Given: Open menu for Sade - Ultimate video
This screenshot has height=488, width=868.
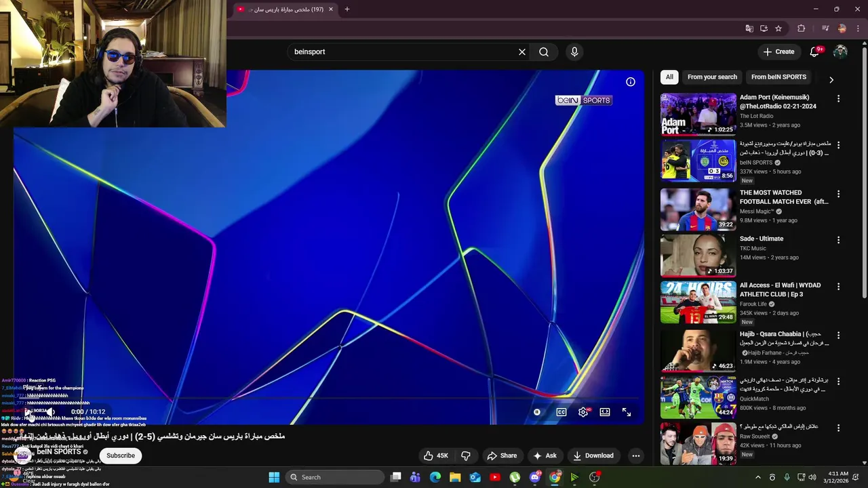Looking at the screenshot, I should pyautogui.click(x=839, y=240).
